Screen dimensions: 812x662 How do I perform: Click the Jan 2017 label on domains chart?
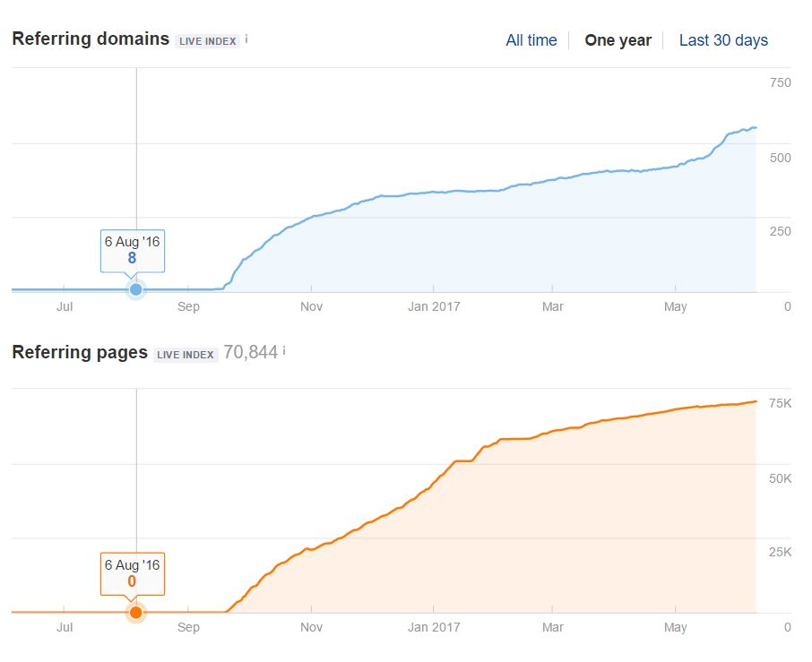pyautogui.click(x=434, y=306)
